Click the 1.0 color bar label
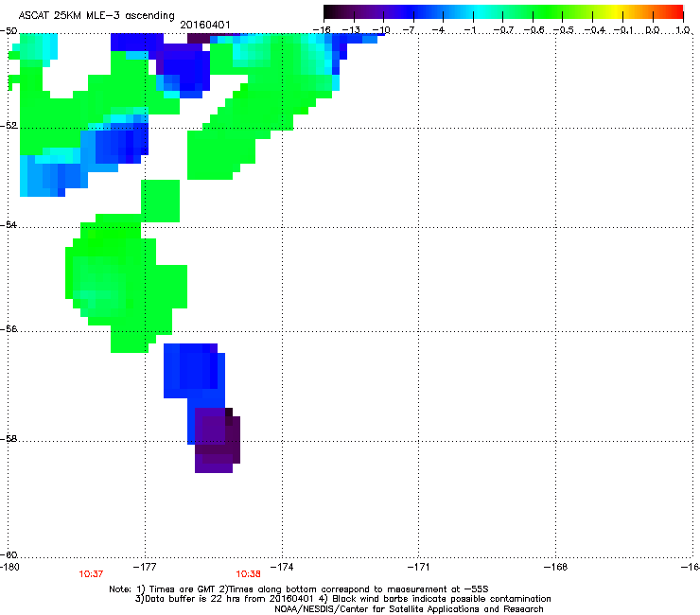The height and width of the screenshot is (615, 700). 683,30
